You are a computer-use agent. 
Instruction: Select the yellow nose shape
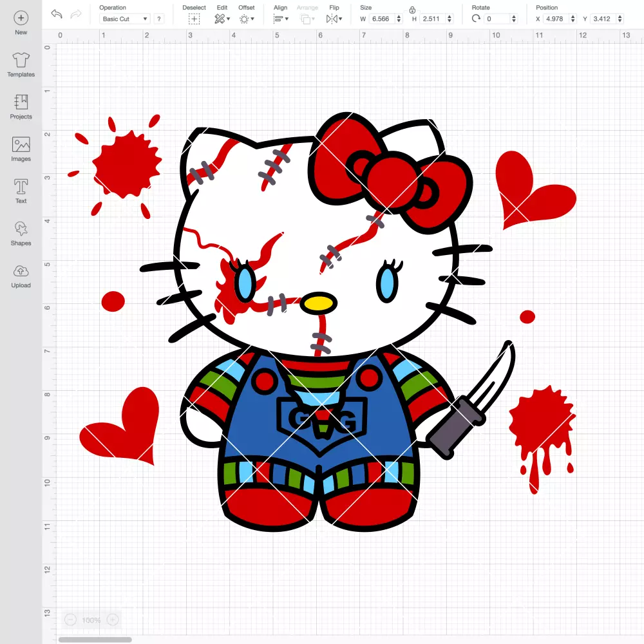click(x=319, y=303)
